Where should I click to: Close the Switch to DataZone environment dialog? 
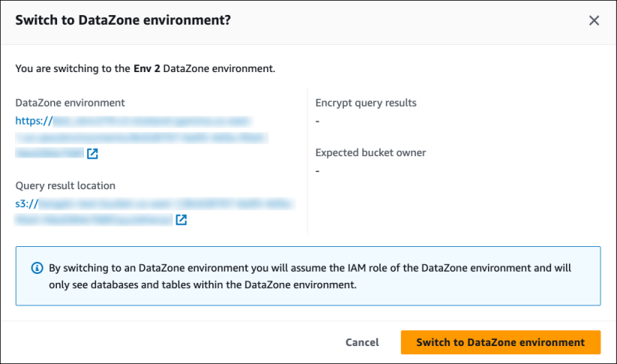click(x=594, y=21)
